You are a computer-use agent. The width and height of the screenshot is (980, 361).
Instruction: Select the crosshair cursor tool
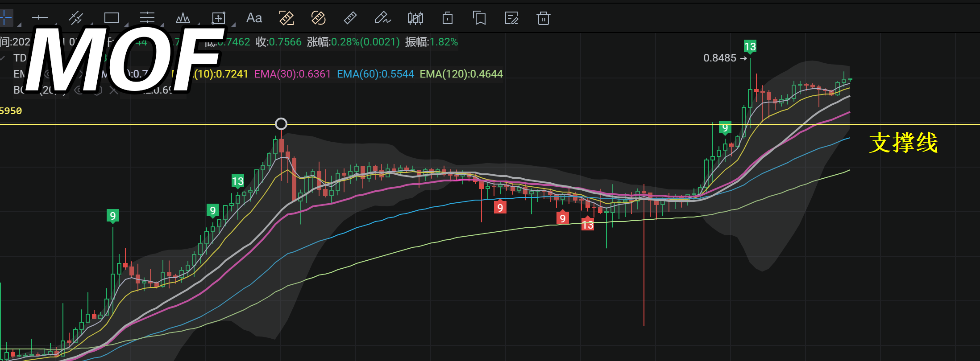point(5,18)
